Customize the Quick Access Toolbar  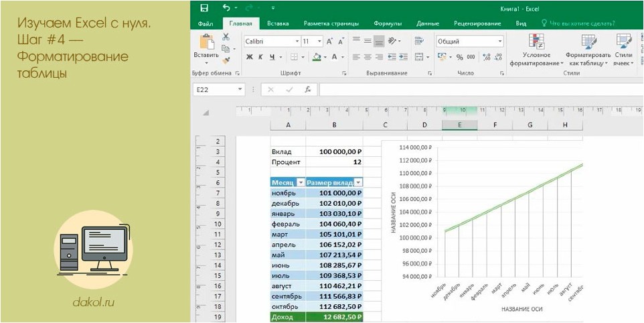(x=273, y=8)
